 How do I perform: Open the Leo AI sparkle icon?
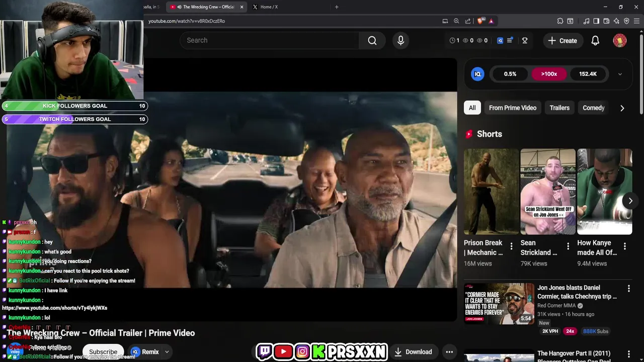(616, 21)
